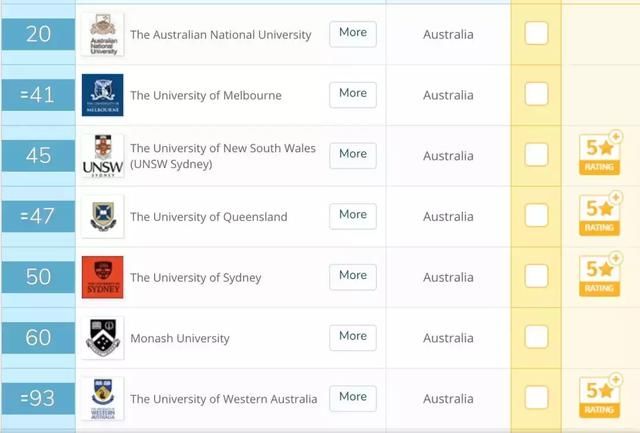This screenshot has height=433, width=640.
Task: Click the University of Western Australia crest
Action: pos(102,399)
